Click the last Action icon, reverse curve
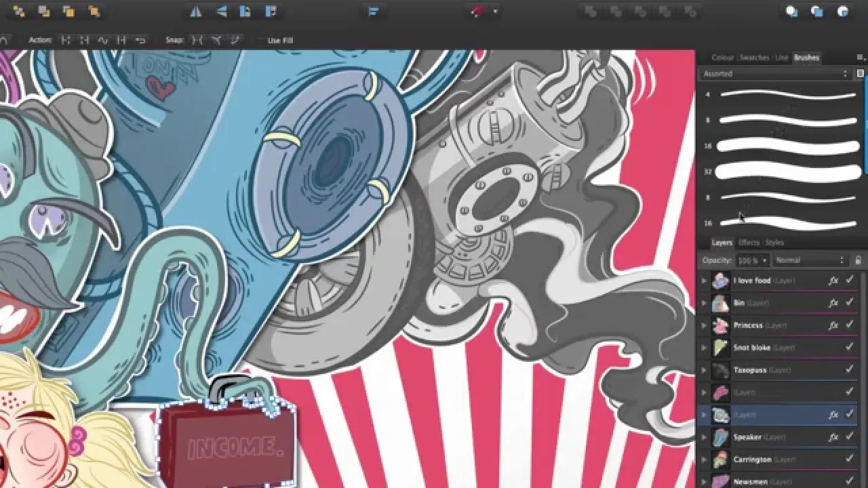This screenshot has height=488, width=868. coord(140,41)
